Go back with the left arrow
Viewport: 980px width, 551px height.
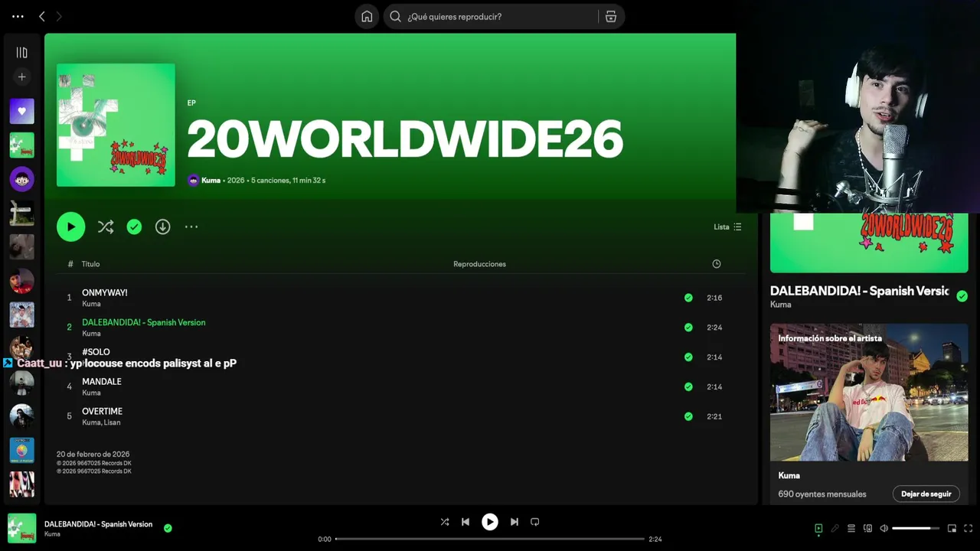point(42,16)
